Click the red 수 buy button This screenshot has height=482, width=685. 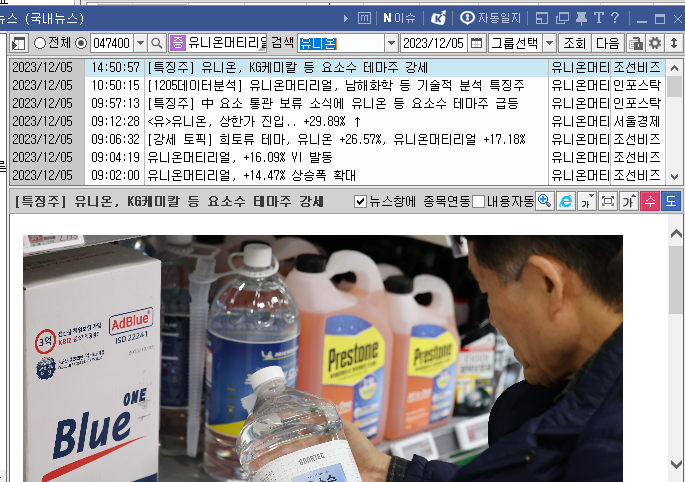(x=650, y=201)
